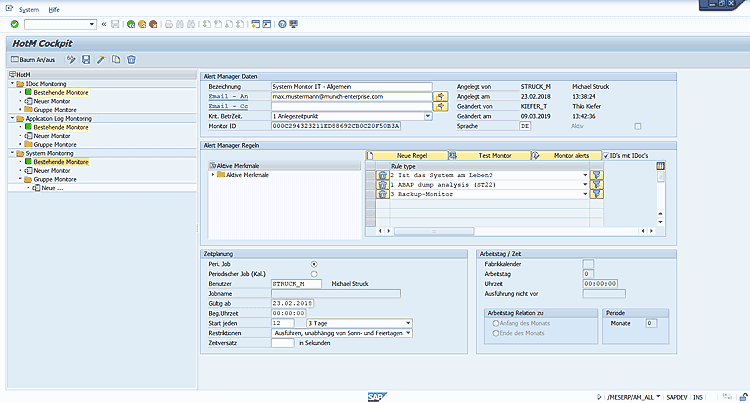Click the Monitor alerts button
The height and width of the screenshot is (403, 750).
[566, 156]
